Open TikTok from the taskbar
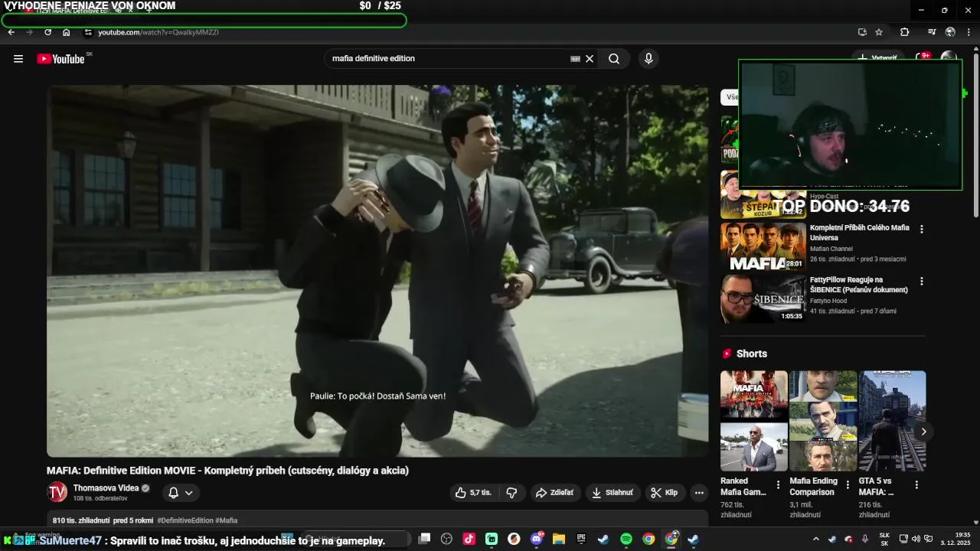The width and height of the screenshot is (980, 551). point(469,539)
